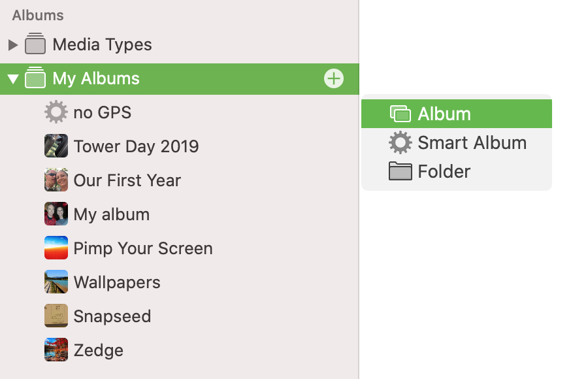Screen dimensions: 588x379
Task: Click the Album stack icon in the menu
Action: 400,114
